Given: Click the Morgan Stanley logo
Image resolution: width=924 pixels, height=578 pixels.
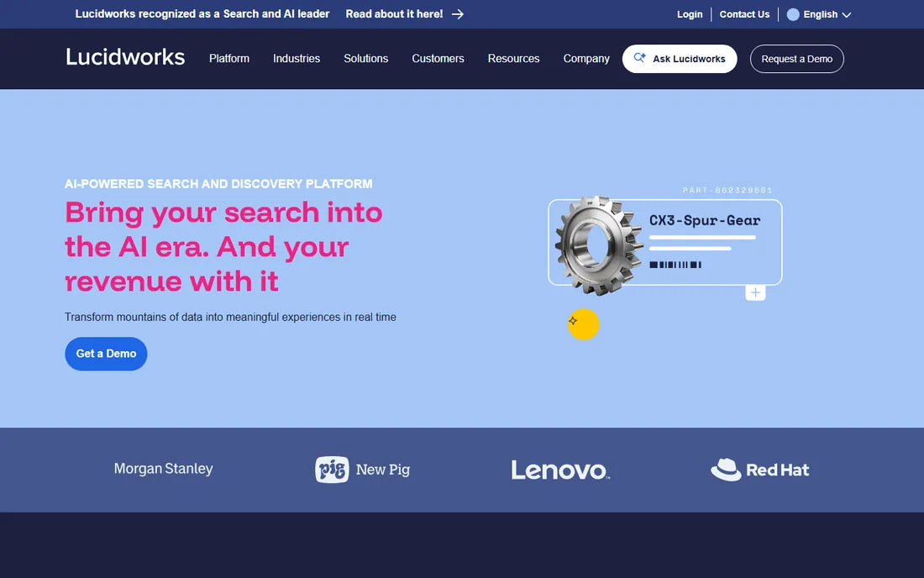Looking at the screenshot, I should coord(163,469).
